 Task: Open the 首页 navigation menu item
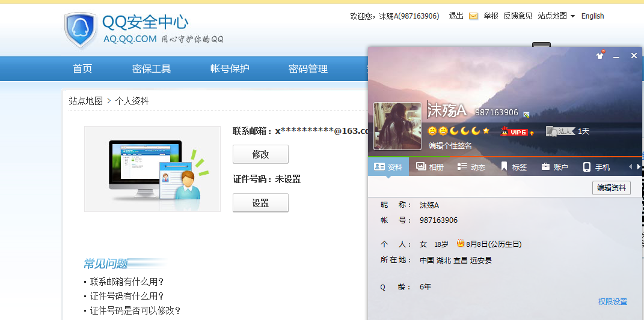click(82, 68)
